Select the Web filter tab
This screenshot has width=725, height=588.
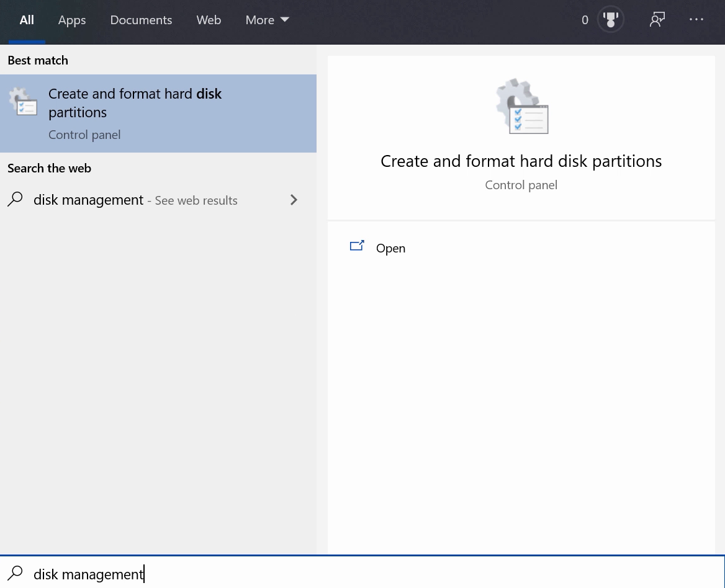(209, 20)
